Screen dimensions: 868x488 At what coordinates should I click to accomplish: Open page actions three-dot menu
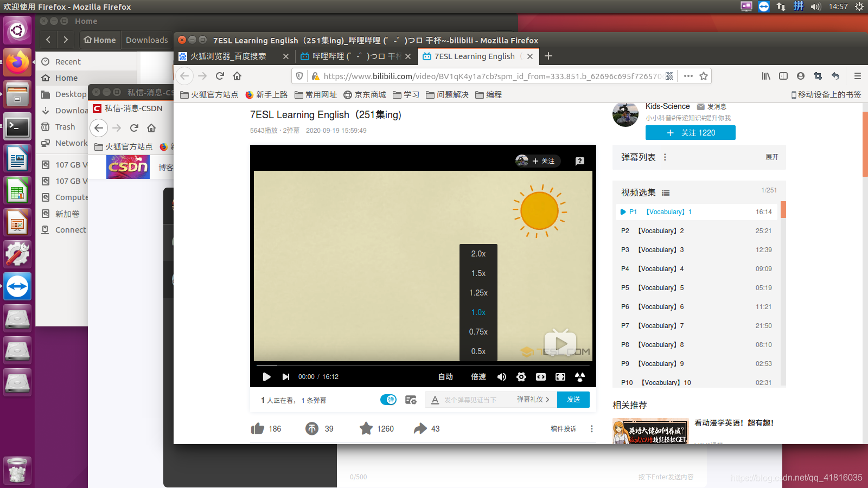point(688,76)
